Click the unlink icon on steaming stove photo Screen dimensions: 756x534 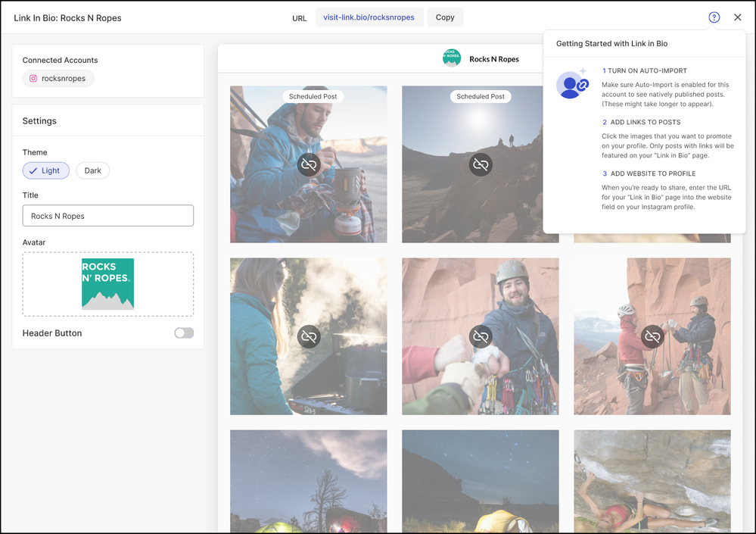click(309, 336)
